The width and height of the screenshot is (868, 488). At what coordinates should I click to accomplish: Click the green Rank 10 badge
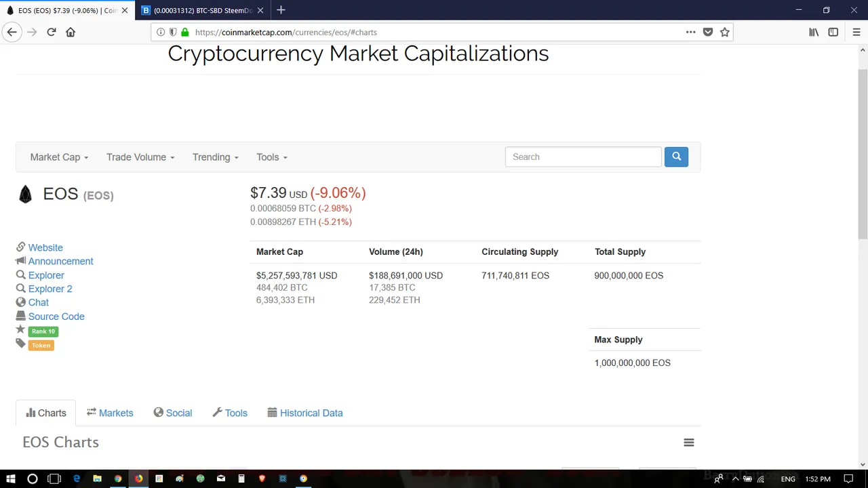point(43,331)
